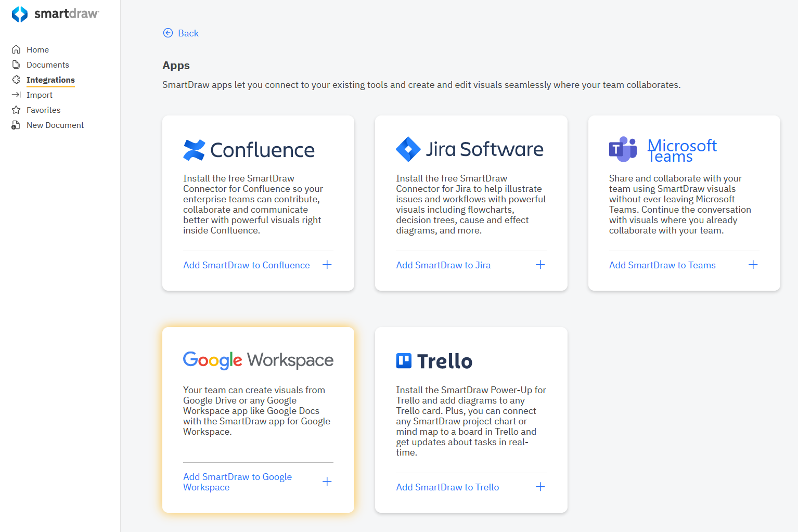Click the New Document icon in sidebar
798x532 pixels.
coord(16,125)
